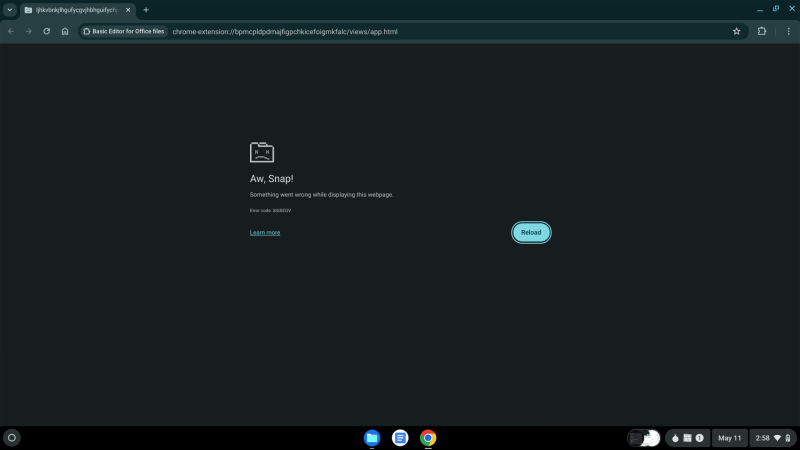This screenshot has height=450, width=800.
Task: Open the Files app in the shelf
Action: 372,438
